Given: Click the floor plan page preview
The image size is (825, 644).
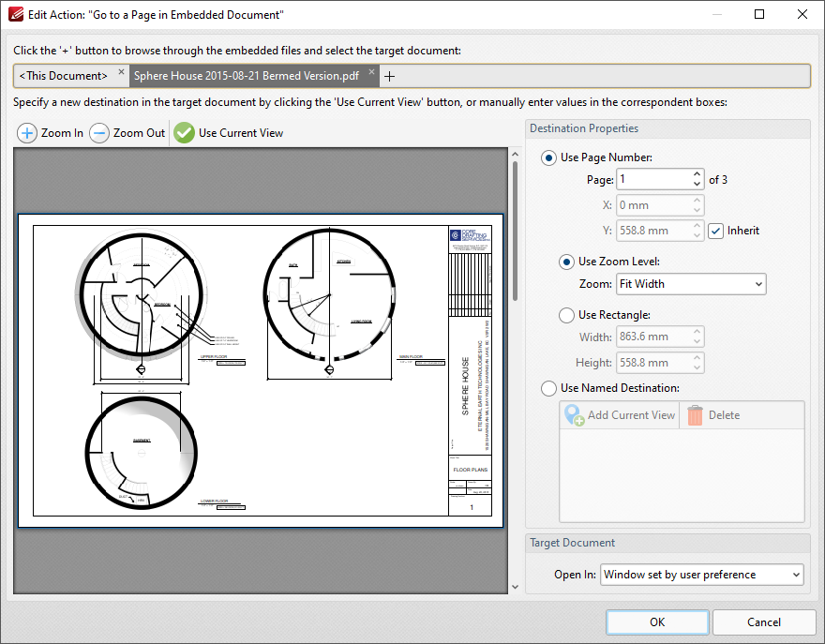Looking at the screenshot, I should click(261, 370).
